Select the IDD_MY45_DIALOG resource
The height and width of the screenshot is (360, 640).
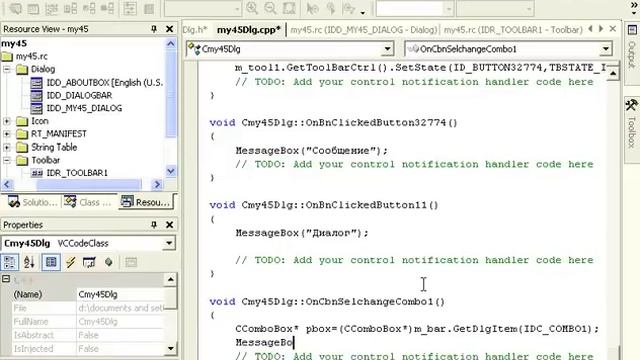tap(84, 108)
